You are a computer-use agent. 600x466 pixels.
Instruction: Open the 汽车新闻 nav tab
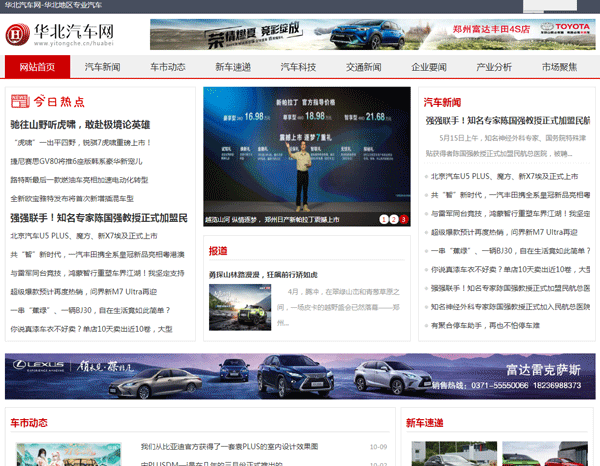click(103, 67)
